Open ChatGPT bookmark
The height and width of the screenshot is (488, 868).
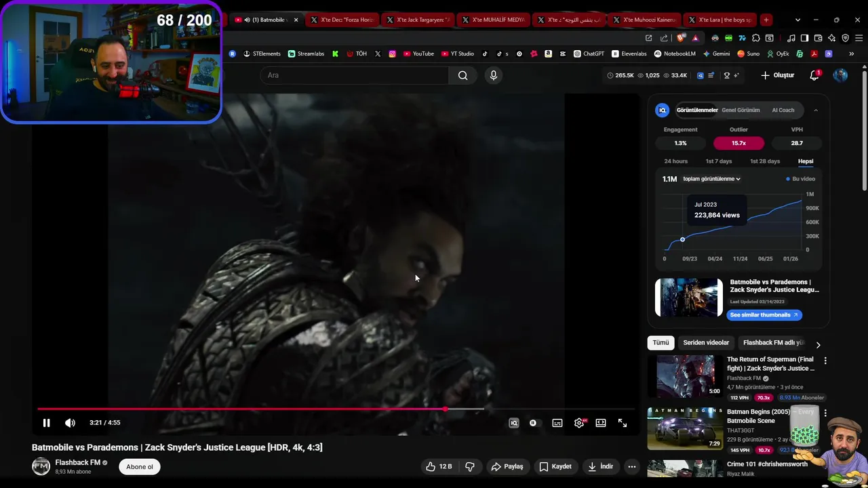click(589, 54)
